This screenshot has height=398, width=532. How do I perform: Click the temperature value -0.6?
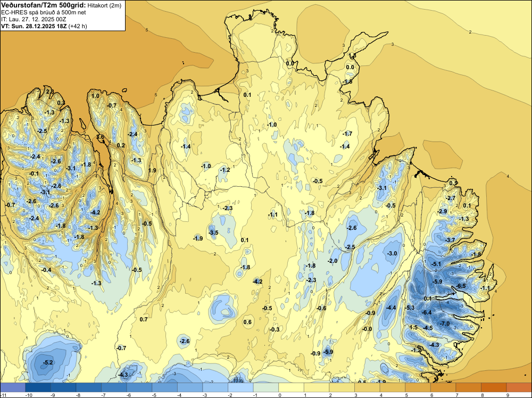pyautogui.click(x=321, y=308)
